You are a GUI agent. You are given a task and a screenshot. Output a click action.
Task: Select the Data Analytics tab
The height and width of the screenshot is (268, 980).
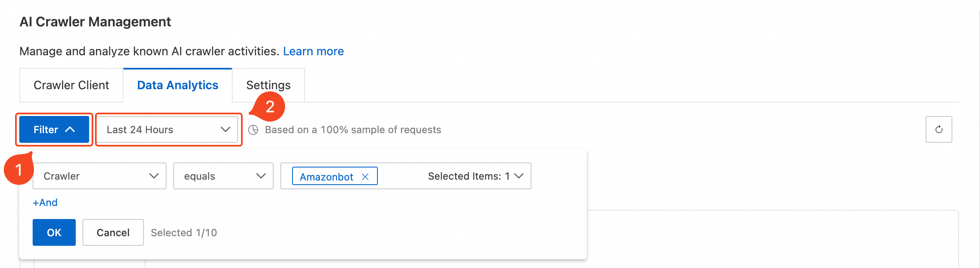coord(178,85)
